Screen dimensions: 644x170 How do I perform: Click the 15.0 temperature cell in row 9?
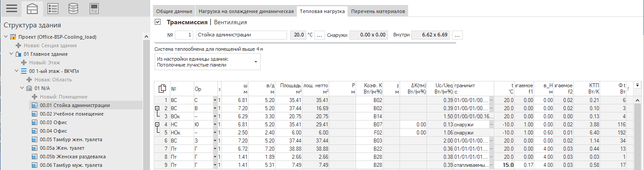[x=504, y=165]
